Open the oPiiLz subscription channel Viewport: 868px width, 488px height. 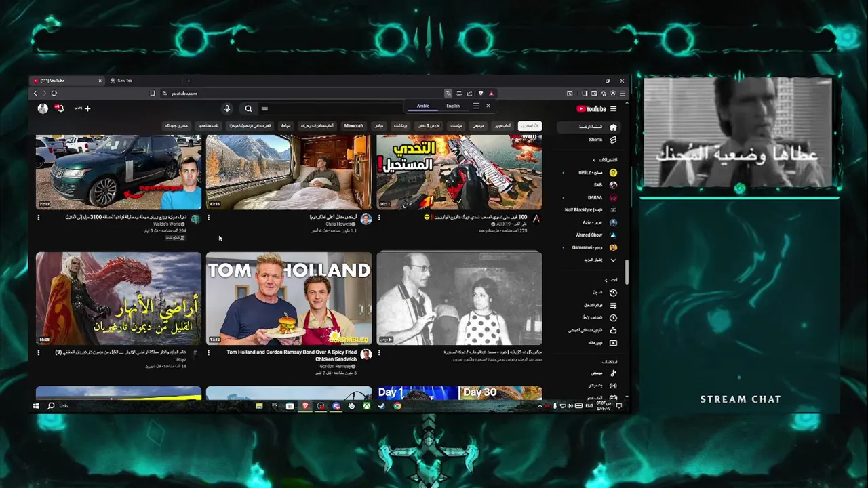tap(589, 173)
